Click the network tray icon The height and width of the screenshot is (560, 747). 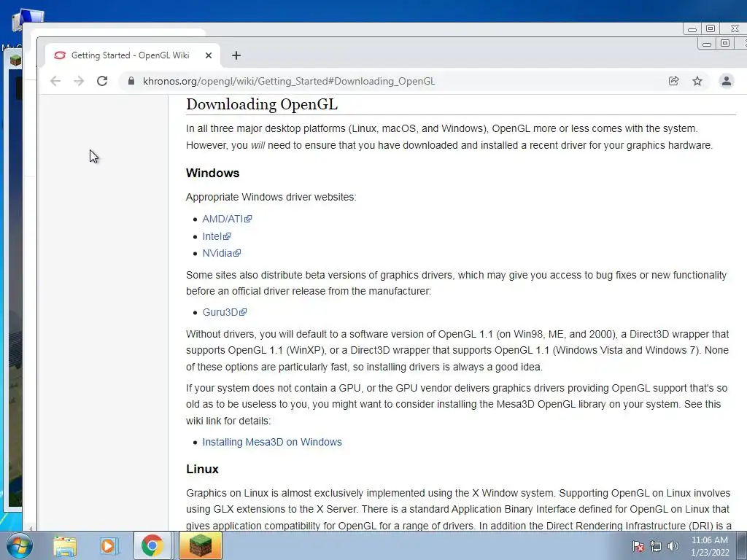(656, 546)
